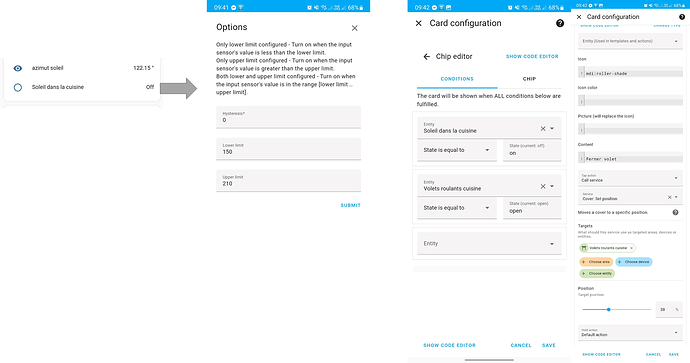Image resolution: width=690 pixels, height=363 pixels.
Task: Submit the Options form
Action: pyautogui.click(x=351, y=205)
